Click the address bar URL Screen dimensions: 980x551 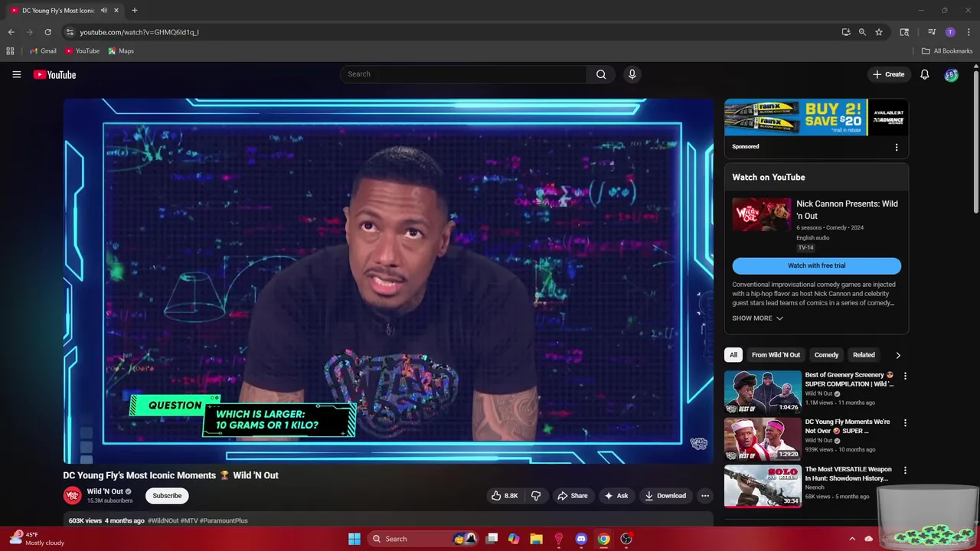click(139, 32)
